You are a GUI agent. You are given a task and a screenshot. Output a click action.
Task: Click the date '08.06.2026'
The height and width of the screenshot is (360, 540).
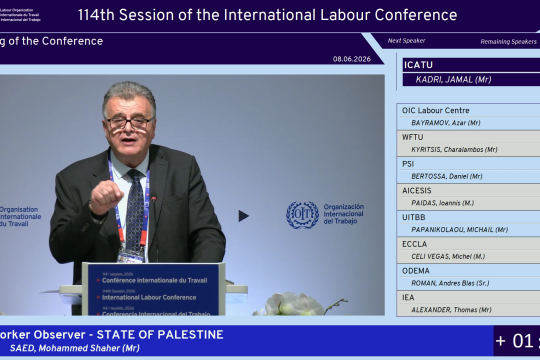click(352, 59)
